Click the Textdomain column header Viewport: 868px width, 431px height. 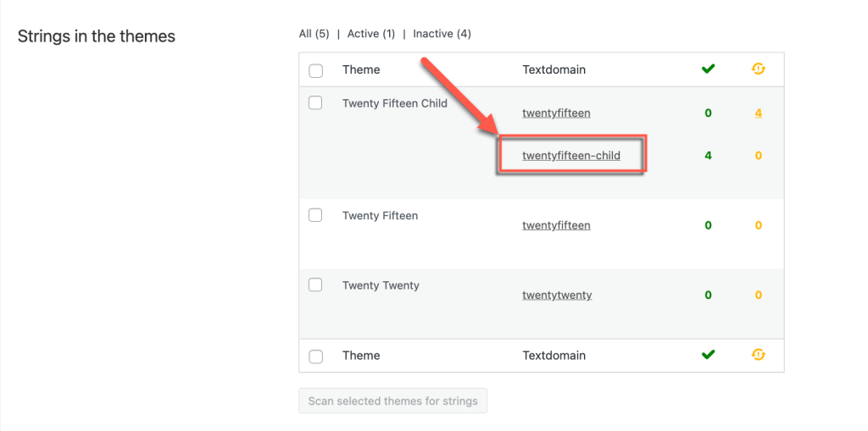tap(554, 69)
